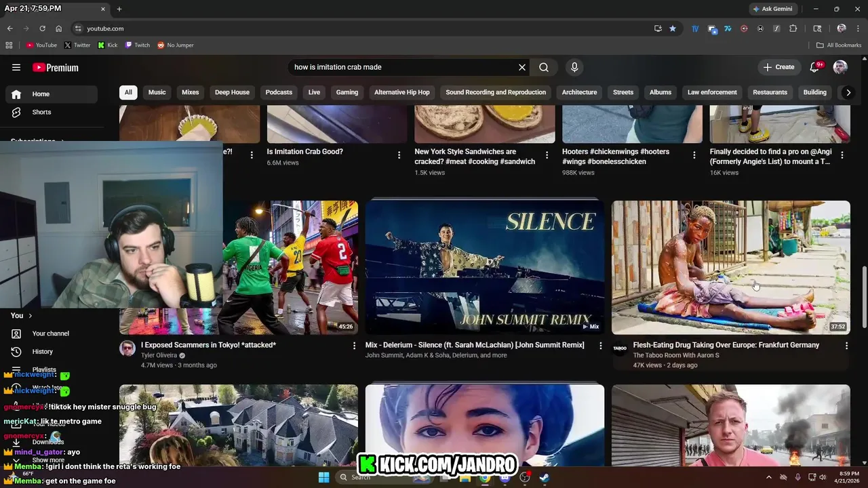This screenshot has width=868, height=488.
Task: Select the Music filter chip
Action: pos(157,92)
